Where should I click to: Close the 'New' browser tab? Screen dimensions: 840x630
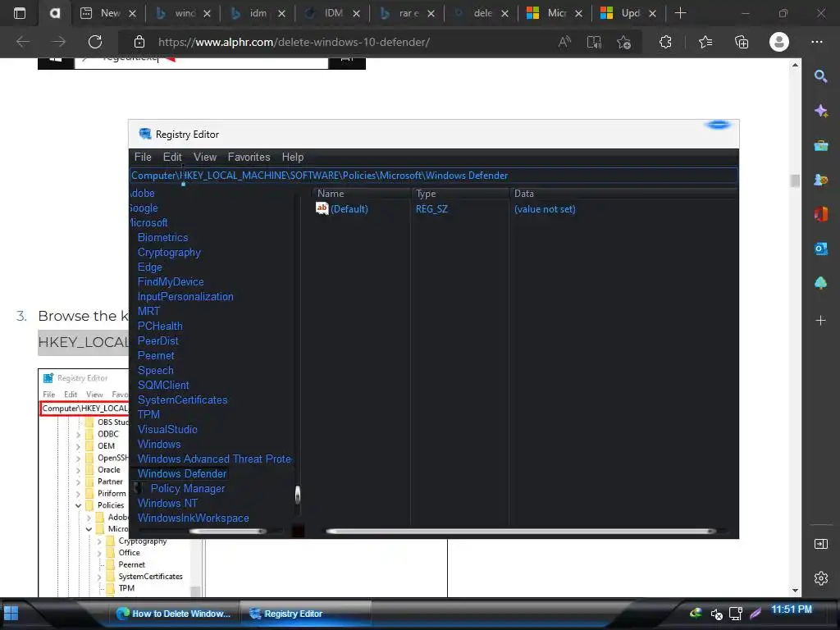coord(133,13)
